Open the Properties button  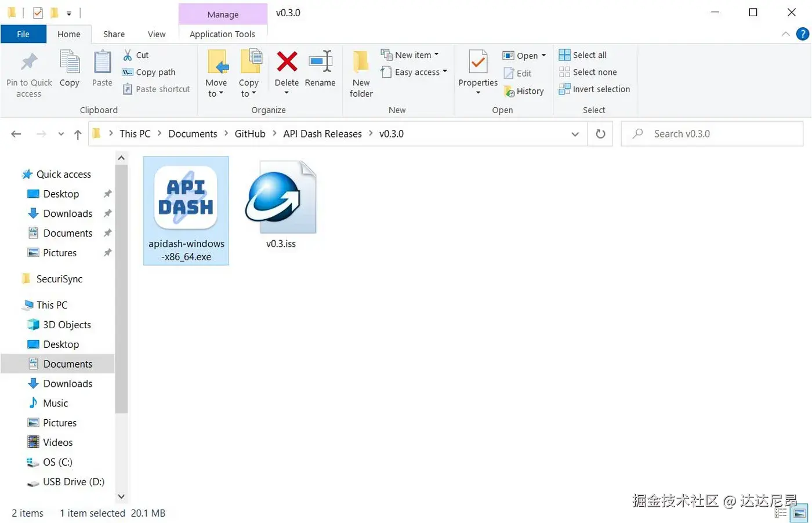tap(477, 70)
